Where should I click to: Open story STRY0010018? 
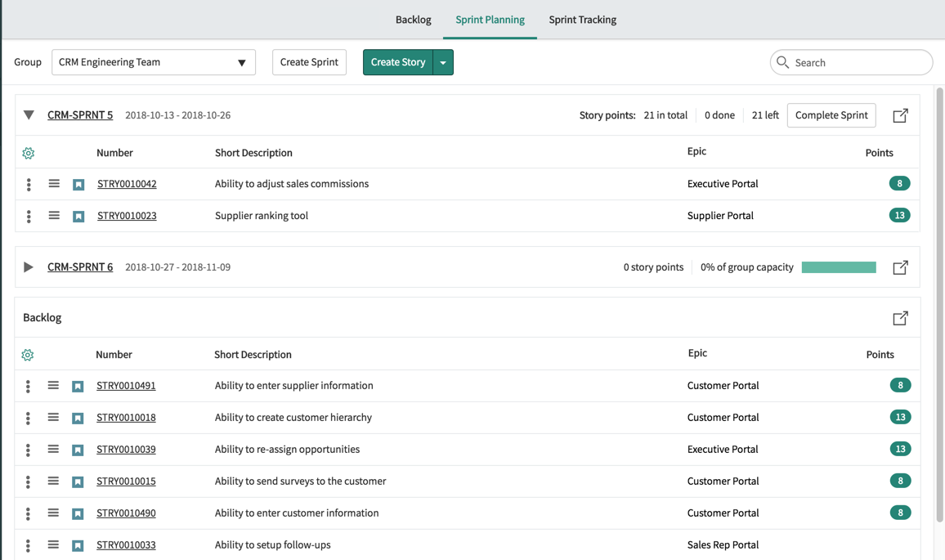pos(126,418)
